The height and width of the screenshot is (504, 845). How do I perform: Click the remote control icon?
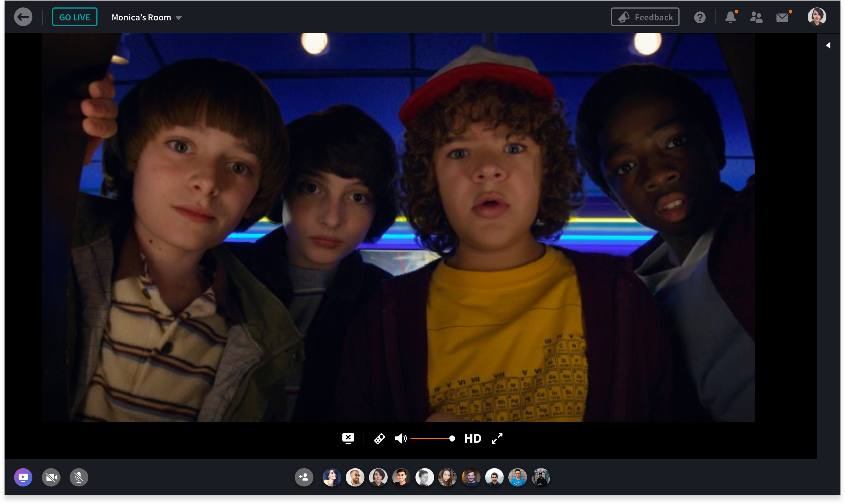tap(379, 438)
